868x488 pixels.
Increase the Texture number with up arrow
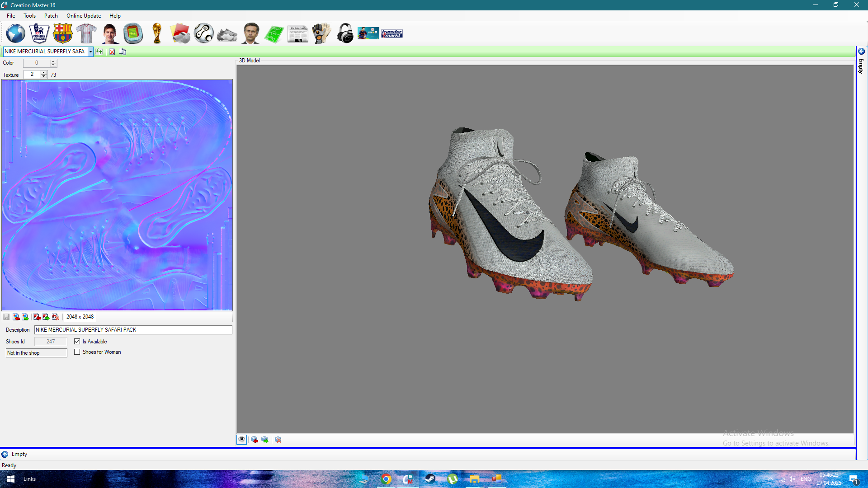44,72
